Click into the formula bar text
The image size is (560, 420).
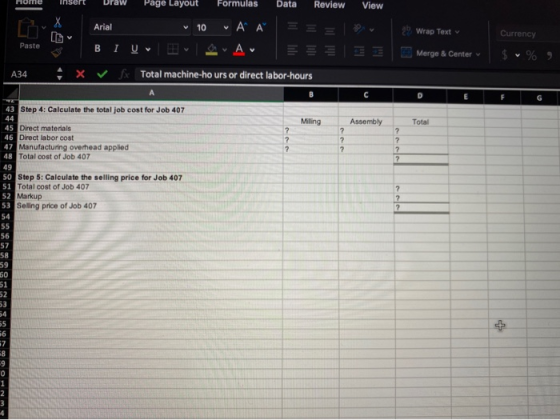coord(226,75)
